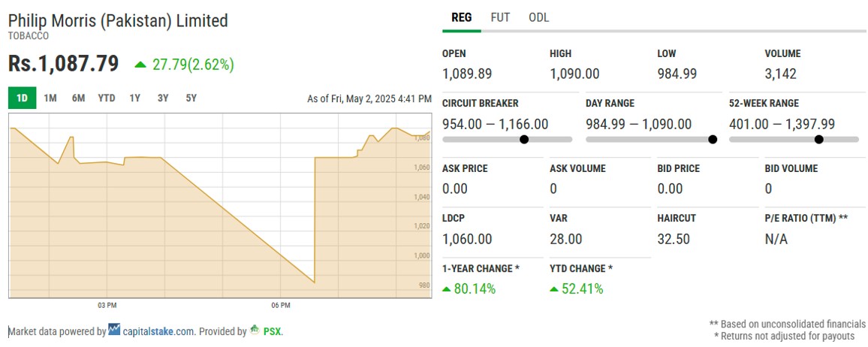Switch chart to 6M range
868x347 pixels.
(x=79, y=98)
